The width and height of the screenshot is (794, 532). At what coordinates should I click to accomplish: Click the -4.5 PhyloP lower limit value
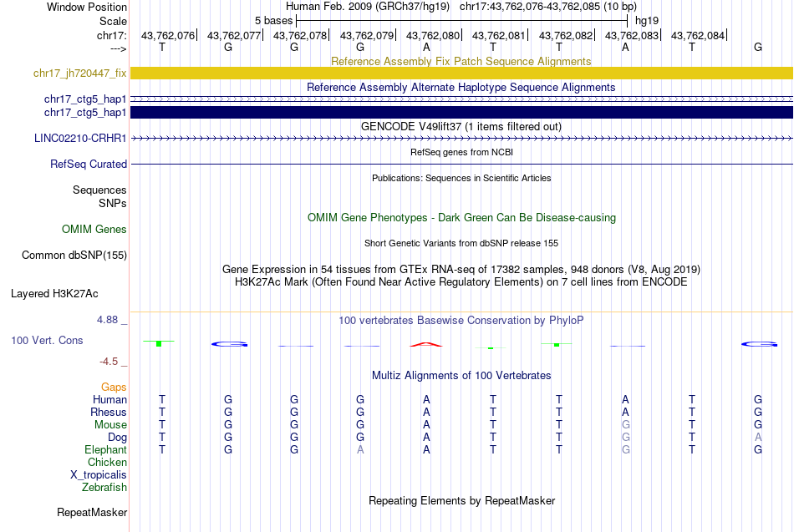109,362
